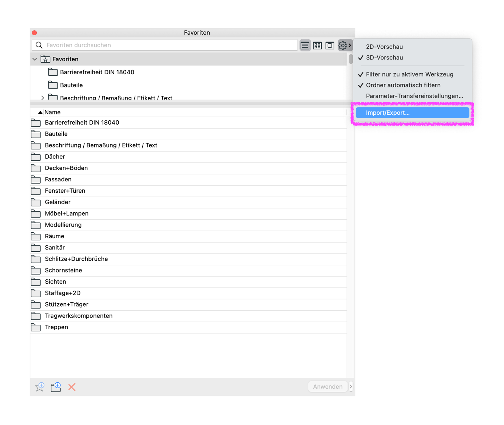Expand the Beschriftung / Bemaßung tree folder
The width and height of the screenshot is (504, 425).
(x=43, y=98)
